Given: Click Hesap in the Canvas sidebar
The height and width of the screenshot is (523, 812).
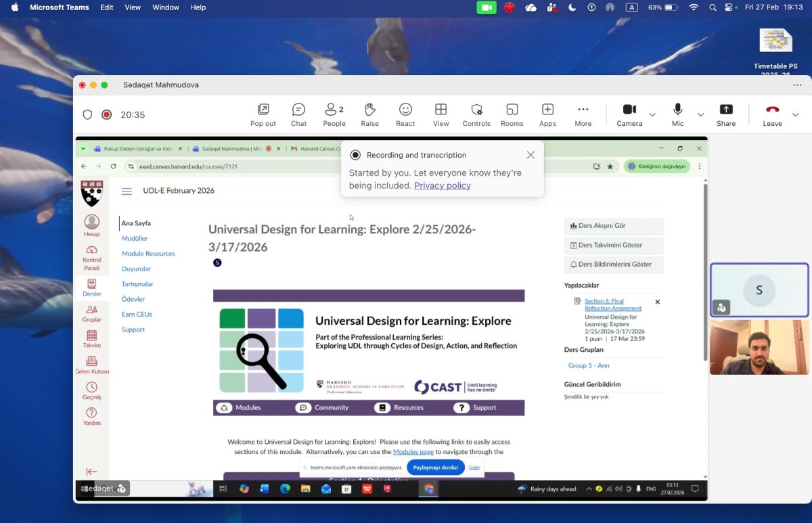Looking at the screenshot, I should click(x=91, y=226).
